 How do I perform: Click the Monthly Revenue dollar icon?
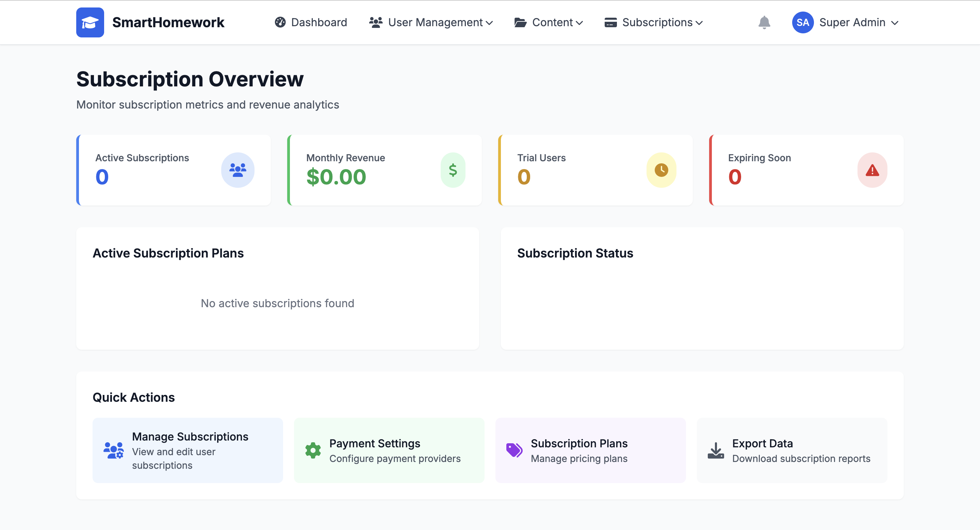[453, 170]
